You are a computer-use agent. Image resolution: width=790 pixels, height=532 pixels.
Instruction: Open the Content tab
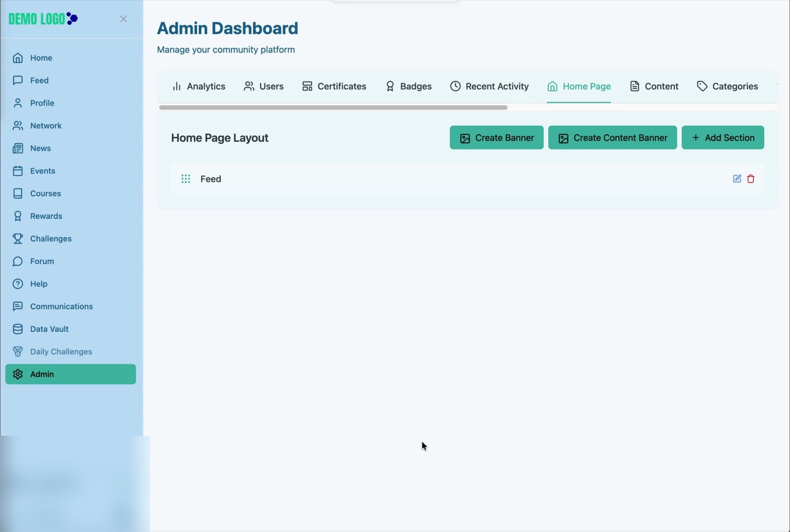654,86
